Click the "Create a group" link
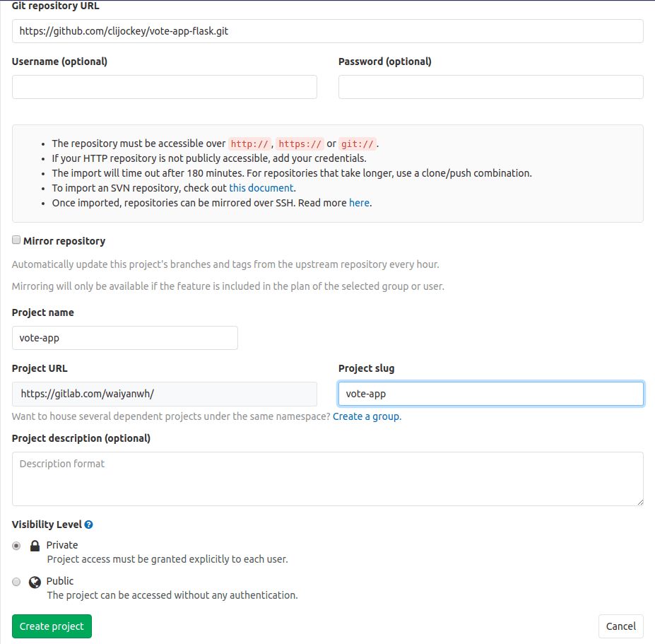Screen dimensions: 655x644 tap(367, 416)
